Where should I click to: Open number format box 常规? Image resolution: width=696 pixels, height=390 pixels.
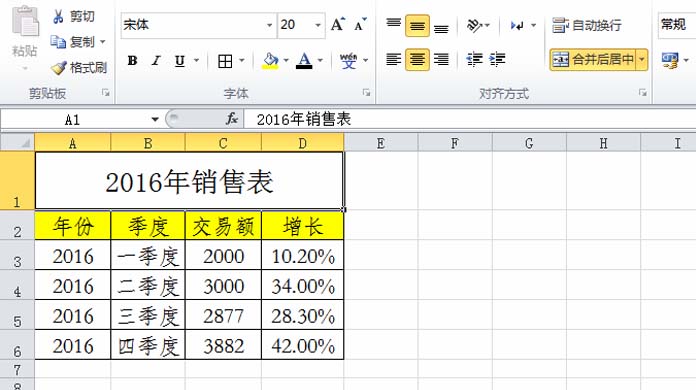click(676, 24)
